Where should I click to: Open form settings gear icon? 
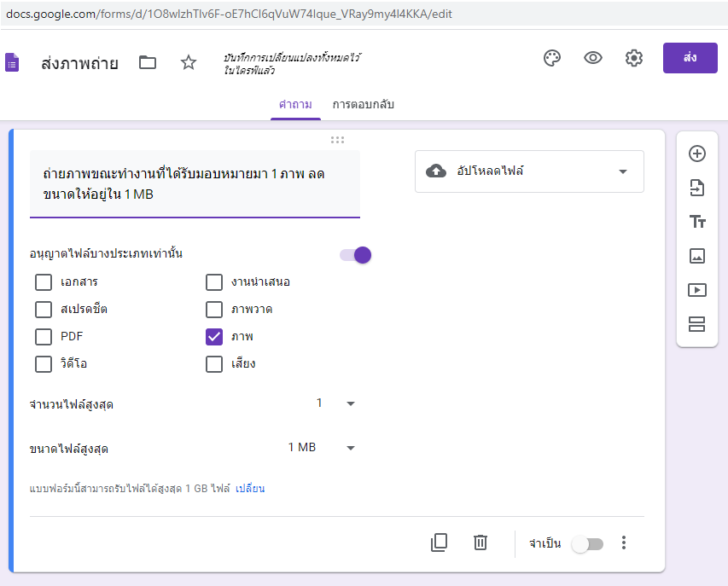[x=633, y=58]
